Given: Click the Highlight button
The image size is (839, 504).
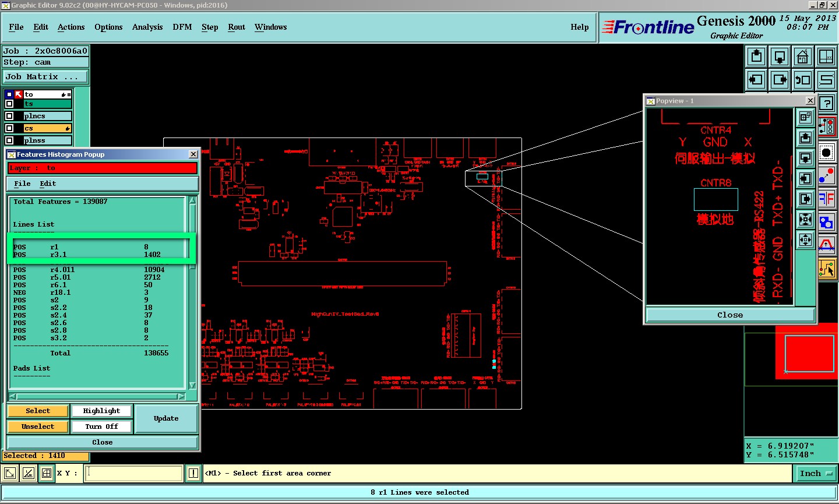Looking at the screenshot, I should coord(101,411).
